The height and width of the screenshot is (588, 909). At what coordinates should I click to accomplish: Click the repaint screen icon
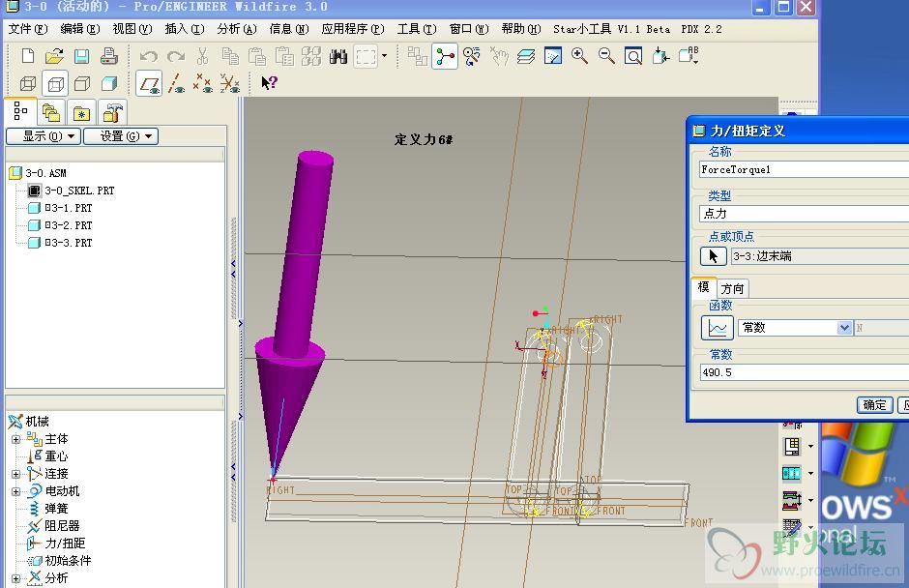pyautogui.click(x=553, y=56)
